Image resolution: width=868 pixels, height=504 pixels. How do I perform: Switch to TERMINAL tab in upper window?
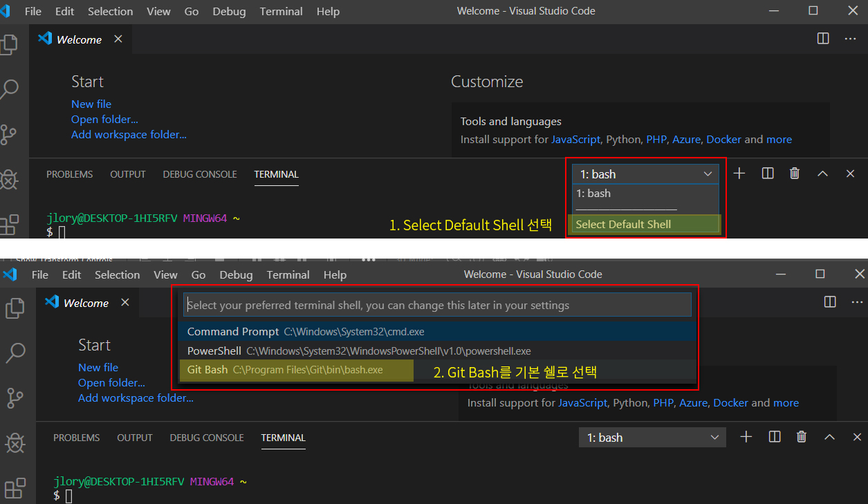pyautogui.click(x=276, y=174)
